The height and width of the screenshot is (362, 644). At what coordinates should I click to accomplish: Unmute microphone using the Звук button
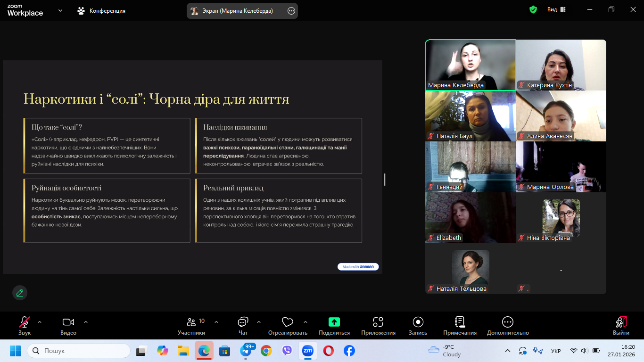pos(25,322)
